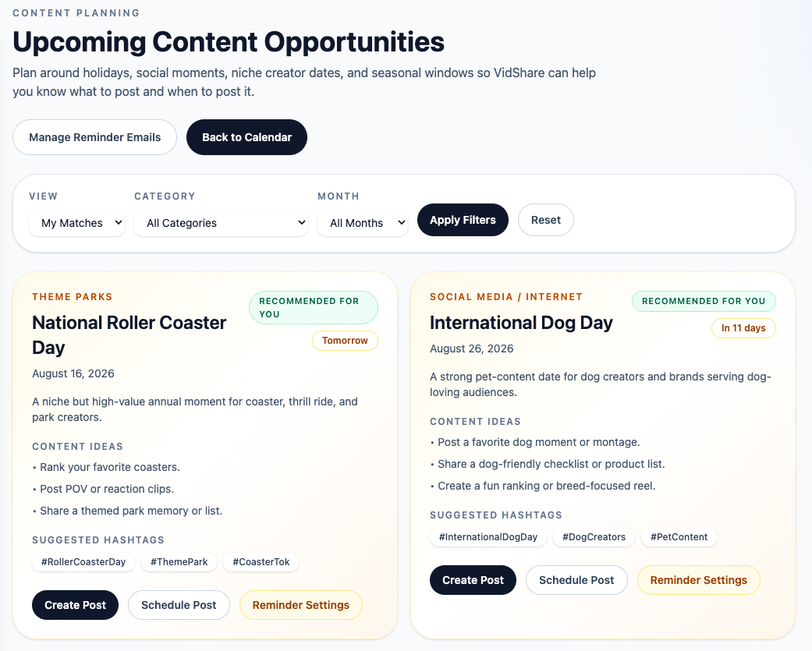
Task: Open Manage Reminder Emails
Action: (94, 137)
